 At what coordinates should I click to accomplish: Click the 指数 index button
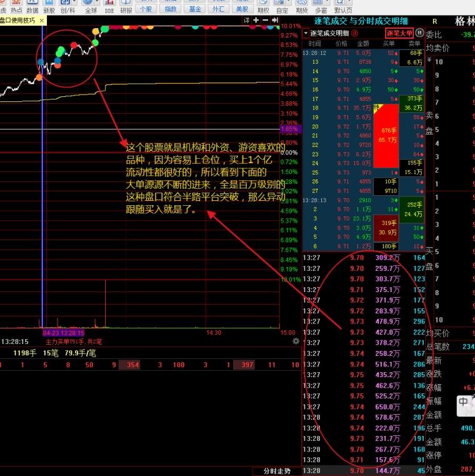(x=169, y=8)
